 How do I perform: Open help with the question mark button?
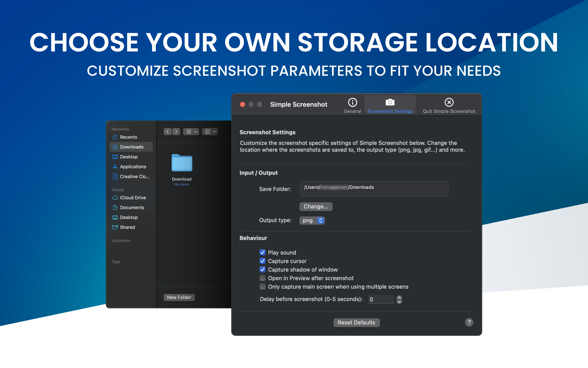469,322
